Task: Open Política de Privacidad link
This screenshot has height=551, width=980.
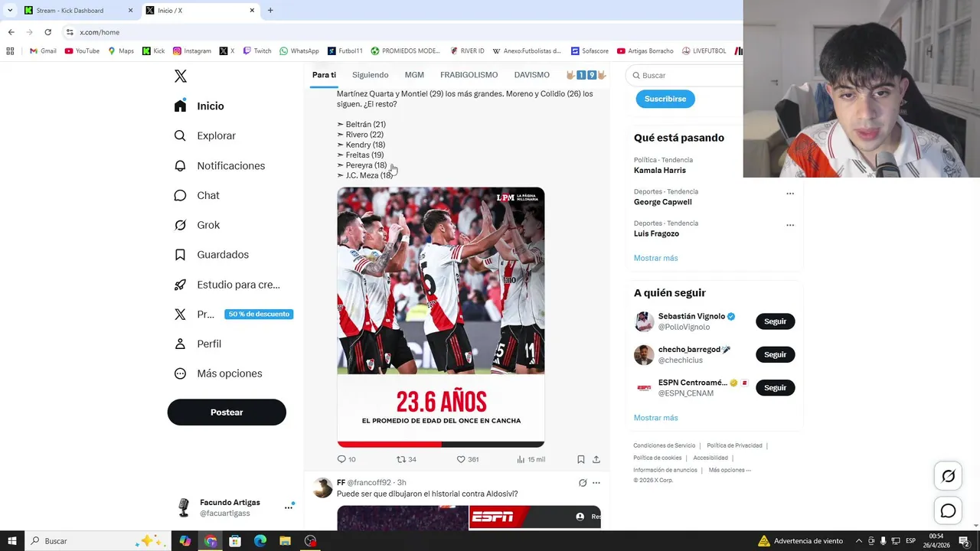Action: tap(734, 445)
